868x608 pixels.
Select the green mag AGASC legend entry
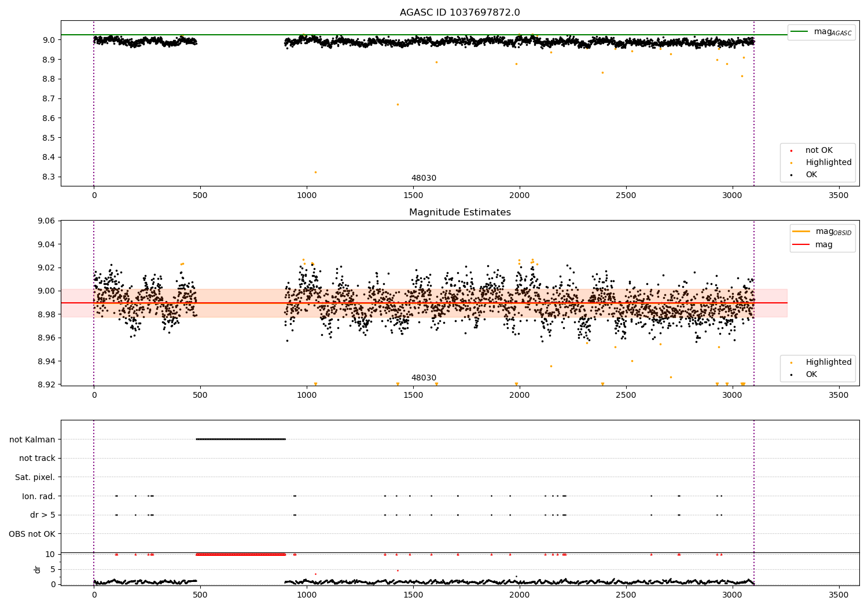821,32
